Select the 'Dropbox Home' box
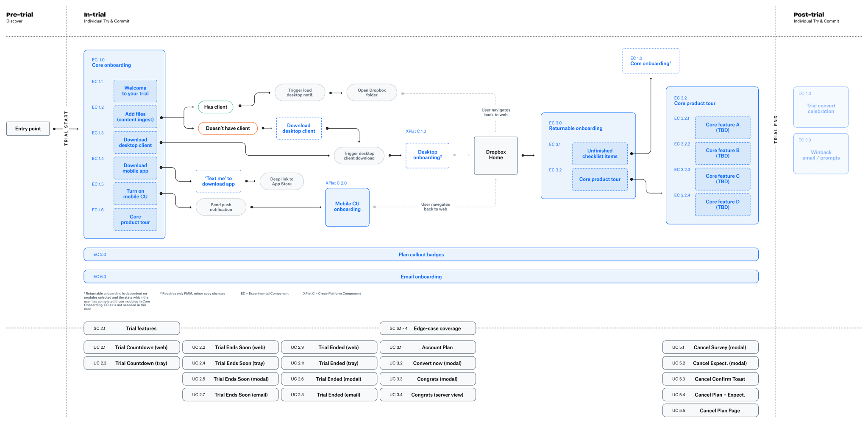Screen dimensions: 868x423 496,155
